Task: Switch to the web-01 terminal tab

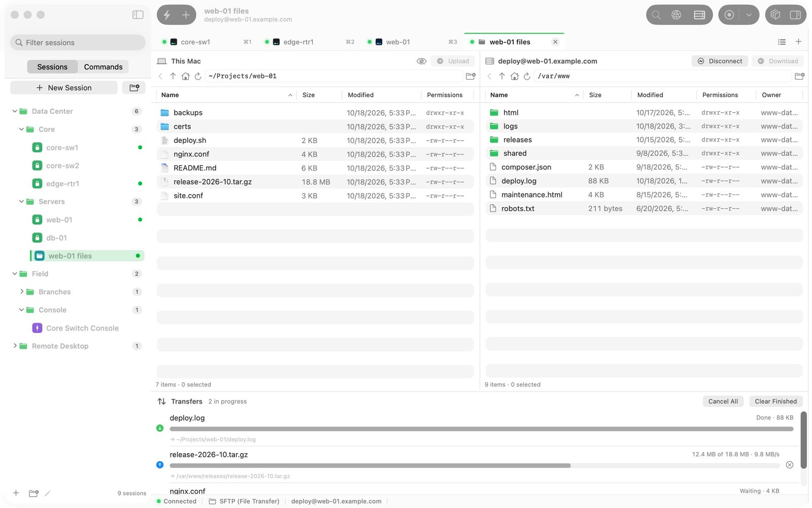Action: (x=412, y=42)
